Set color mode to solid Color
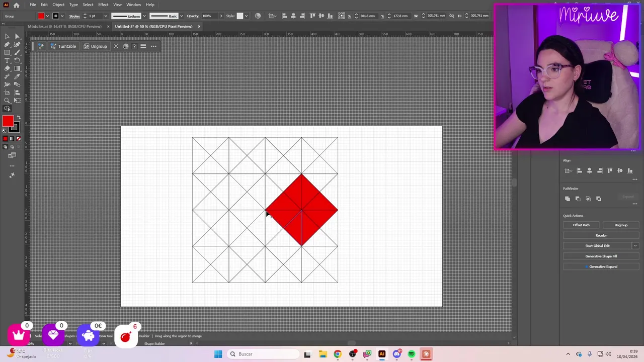 tap(5, 138)
